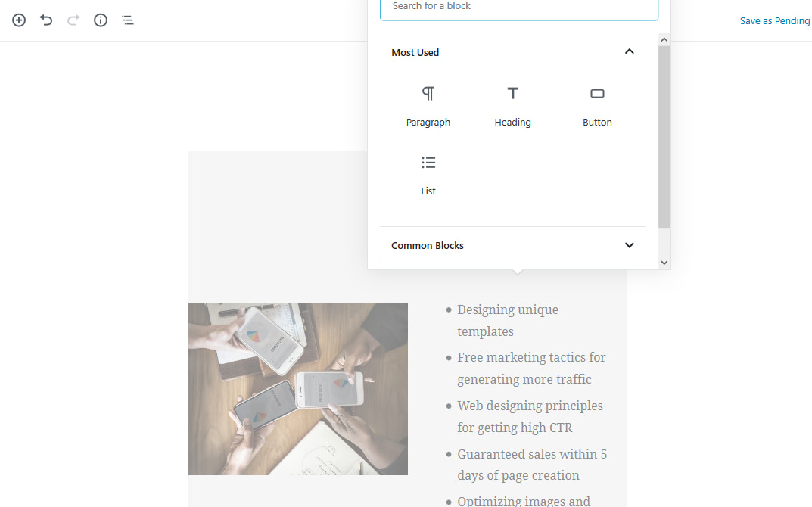Focus the Search for a block field
The image size is (812, 507).
(x=518, y=7)
